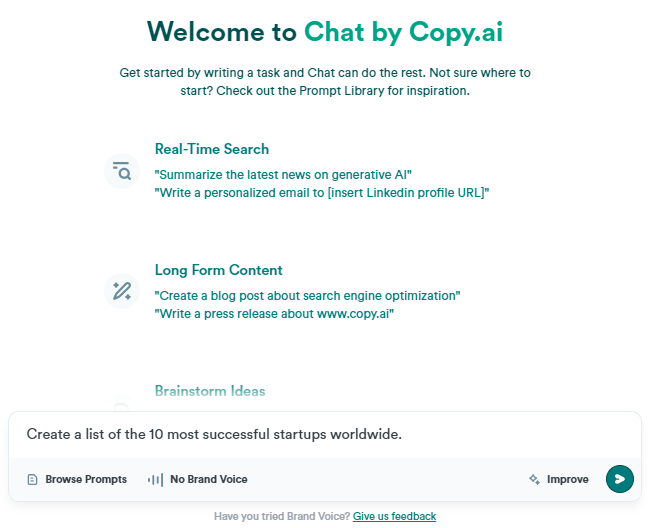Viewport: 650px width, 528px height.
Task: Click the Long Form Content heading
Action: [x=218, y=270]
